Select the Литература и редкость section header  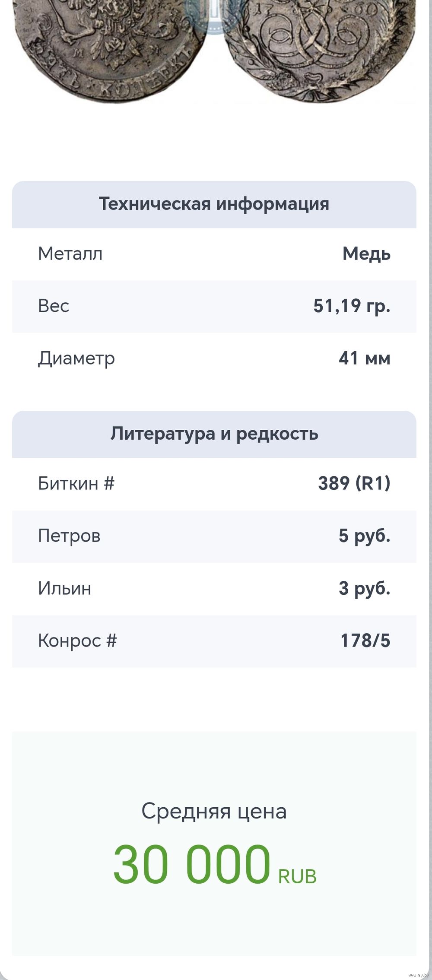(214, 434)
